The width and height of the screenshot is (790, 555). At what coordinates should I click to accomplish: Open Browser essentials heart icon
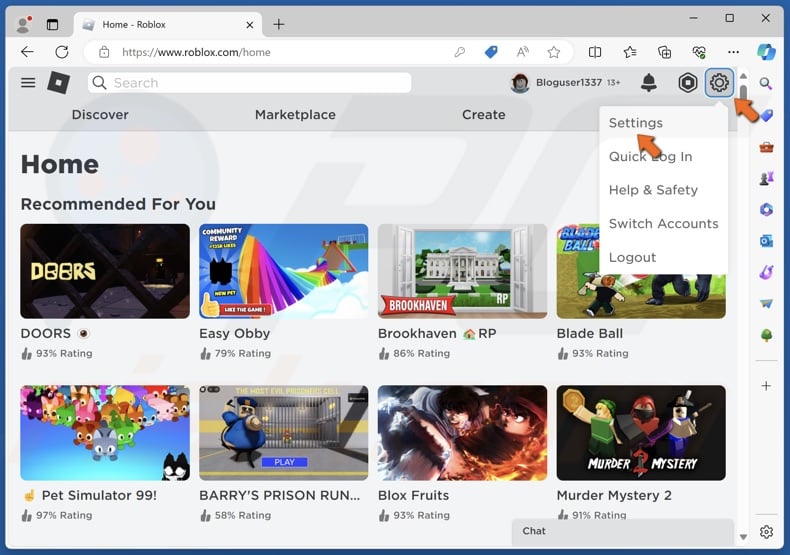coord(699,52)
